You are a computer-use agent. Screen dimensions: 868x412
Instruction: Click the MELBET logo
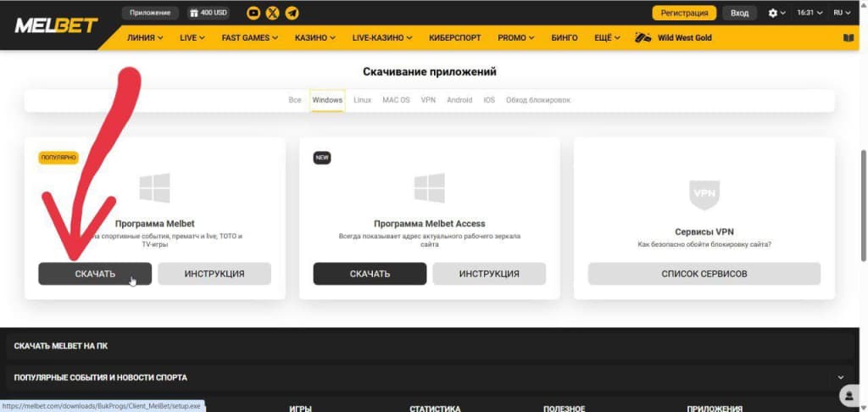[x=56, y=25]
